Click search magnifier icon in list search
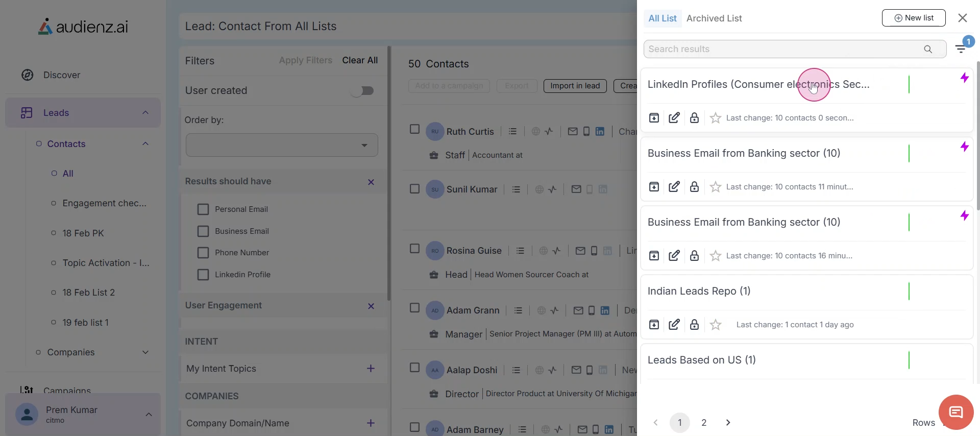This screenshot has width=980, height=436. point(928,49)
